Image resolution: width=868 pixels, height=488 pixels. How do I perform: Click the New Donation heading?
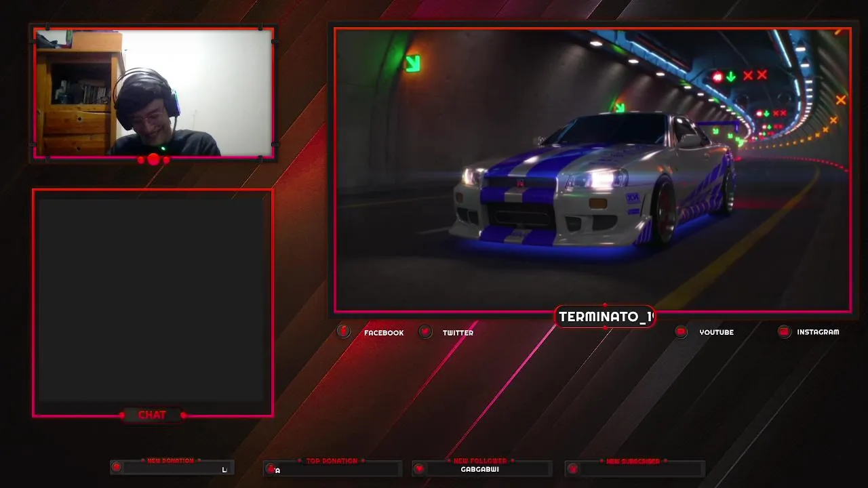(x=170, y=461)
